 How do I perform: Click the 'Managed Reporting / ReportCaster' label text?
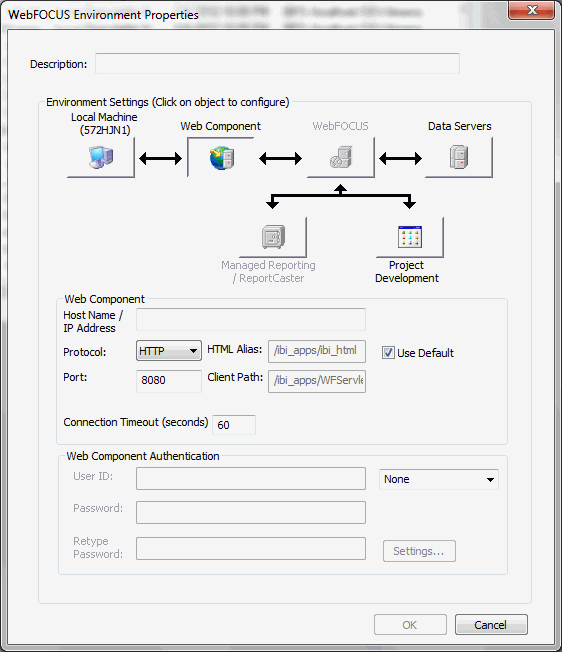pos(268,272)
